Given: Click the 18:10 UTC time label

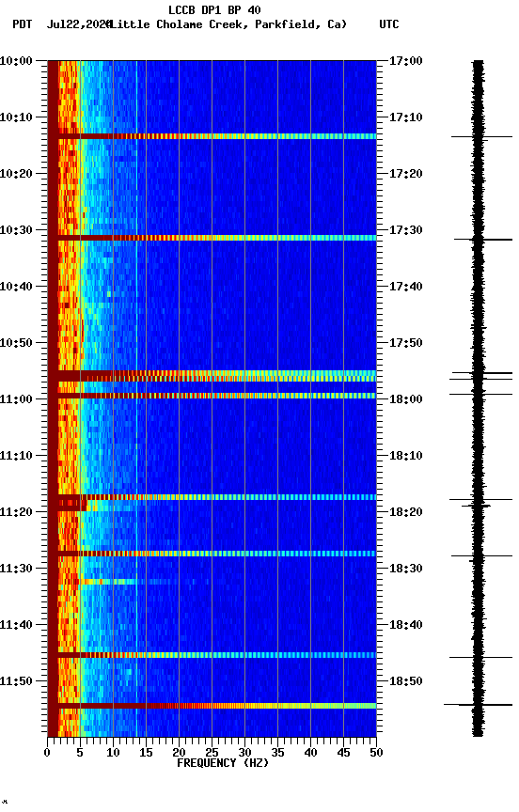Looking at the screenshot, I should (406, 456).
